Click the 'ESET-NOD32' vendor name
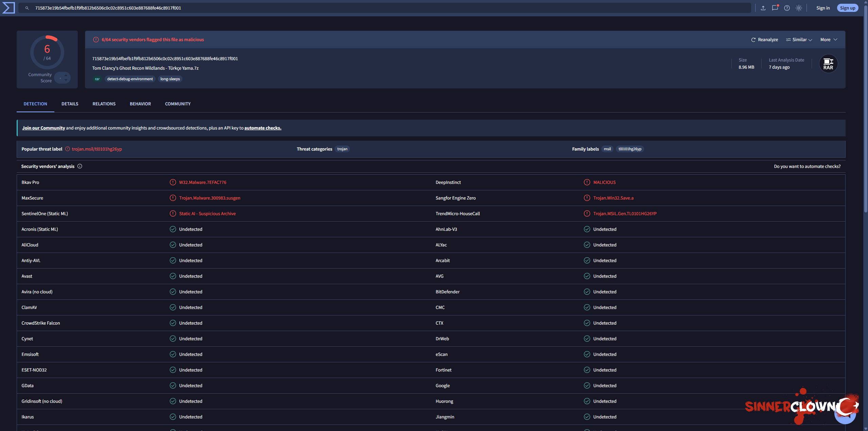 coord(34,370)
